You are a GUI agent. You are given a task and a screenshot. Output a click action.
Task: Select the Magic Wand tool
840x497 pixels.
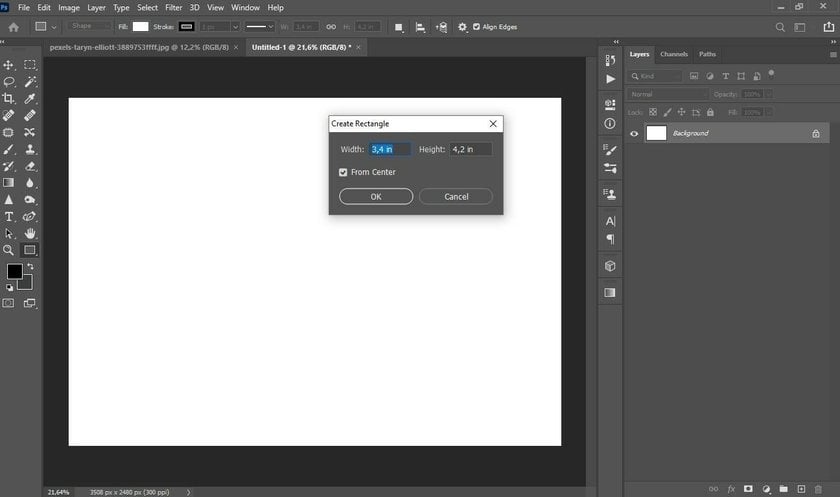[x=30, y=82]
